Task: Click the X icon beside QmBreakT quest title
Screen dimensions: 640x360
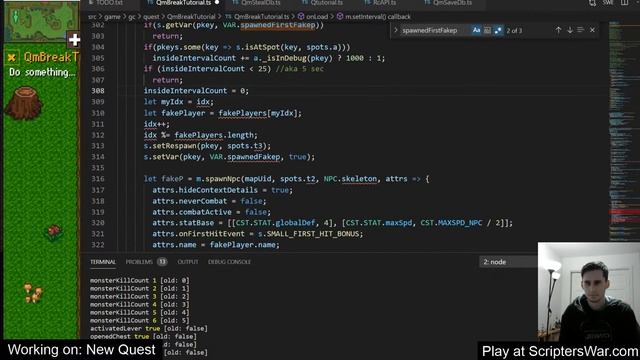Action: pos(12,58)
